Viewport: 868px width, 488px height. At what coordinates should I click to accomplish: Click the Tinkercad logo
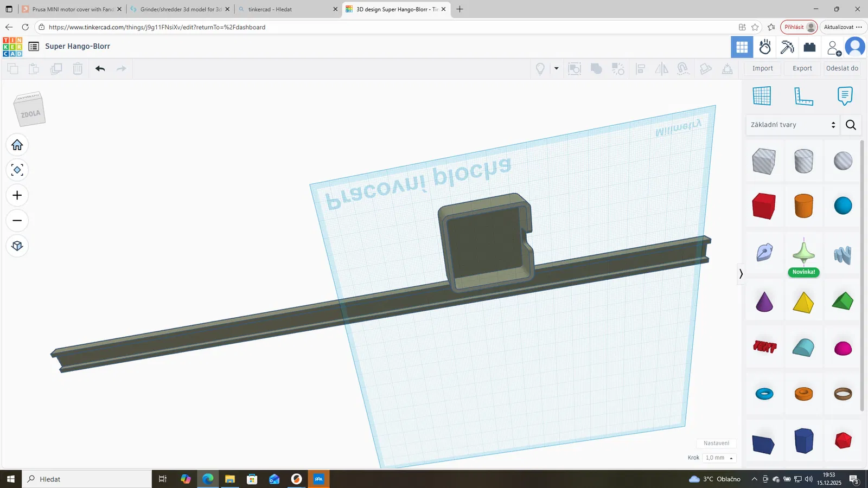coord(12,47)
